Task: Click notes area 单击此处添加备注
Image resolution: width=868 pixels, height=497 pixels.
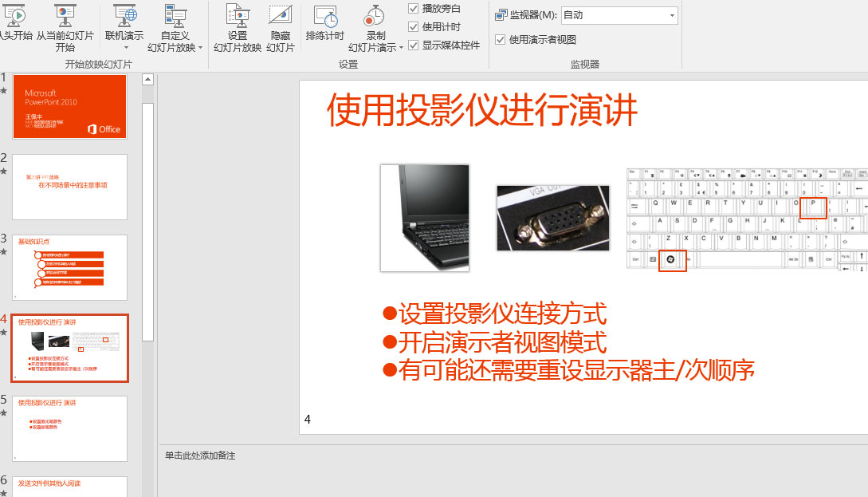Action: coord(200,456)
